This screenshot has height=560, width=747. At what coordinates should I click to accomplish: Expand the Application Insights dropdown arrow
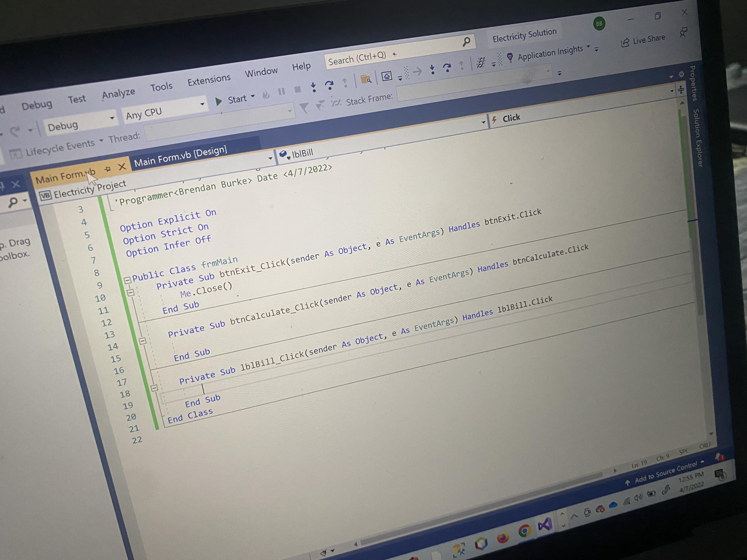[x=588, y=46]
